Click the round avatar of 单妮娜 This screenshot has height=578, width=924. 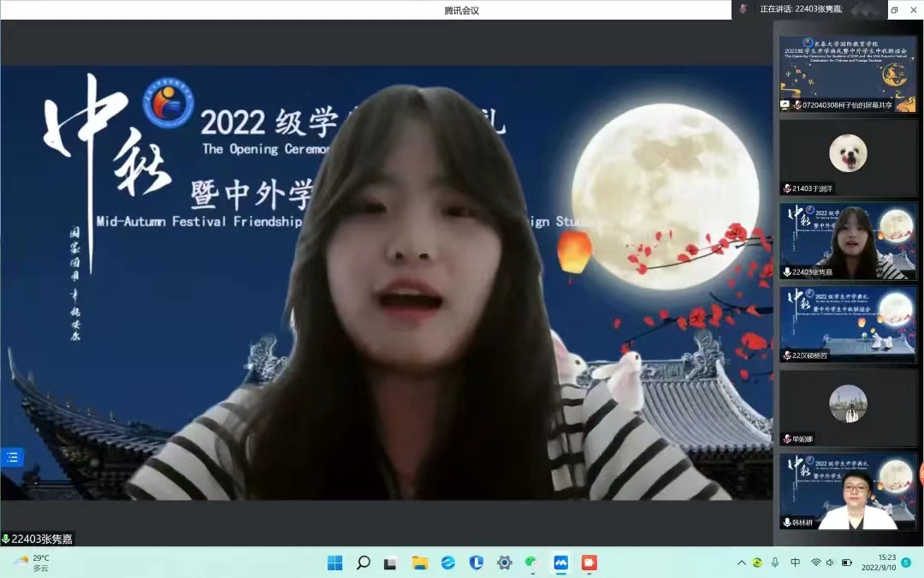(848, 403)
